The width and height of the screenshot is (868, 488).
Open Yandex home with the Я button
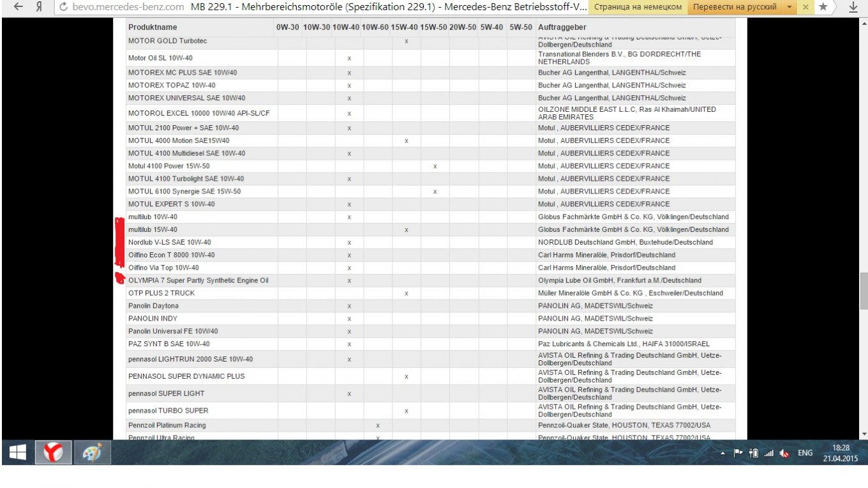tap(40, 7)
